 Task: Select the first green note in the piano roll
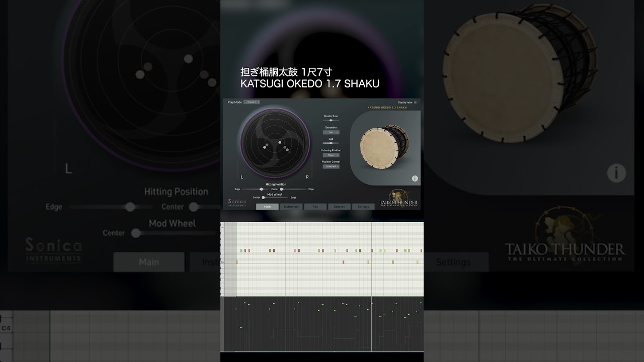pyautogui.click(x=242, y=250)
